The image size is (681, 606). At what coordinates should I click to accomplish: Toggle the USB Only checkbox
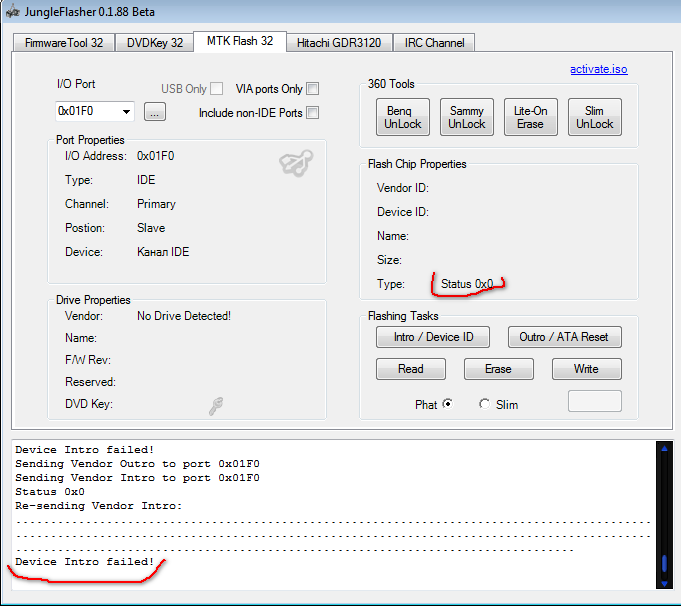pyautogui.click(x=216, y=89)
